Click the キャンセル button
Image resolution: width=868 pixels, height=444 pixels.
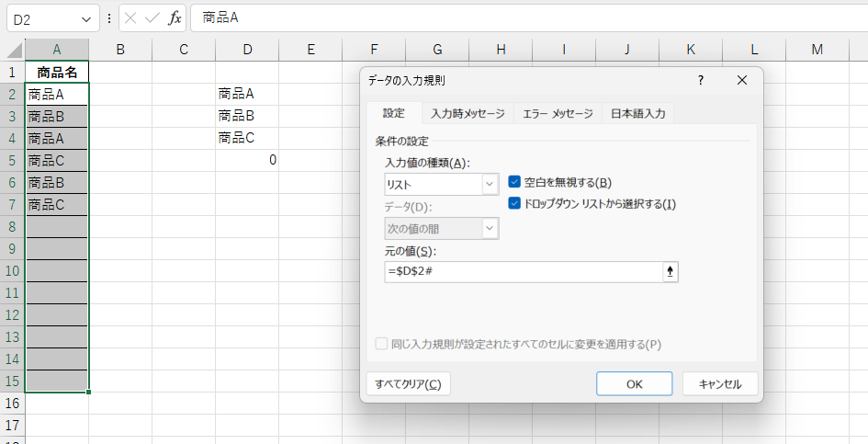(720, 384)
